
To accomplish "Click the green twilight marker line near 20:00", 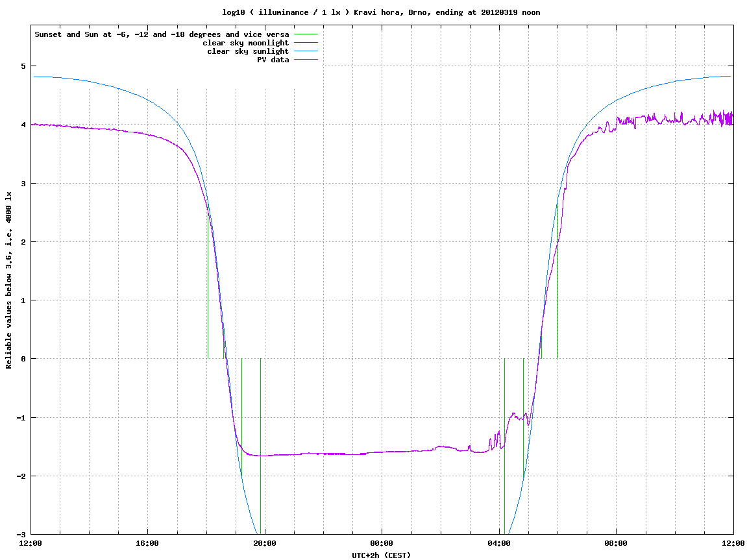I will [x=261, y=446].
